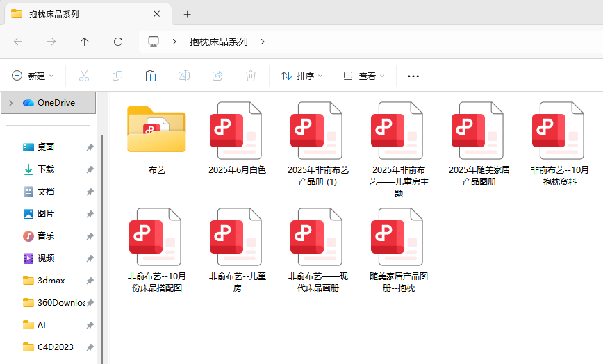Open the three-dot See more menu
This screenshot has width=603, height=364.
[413, 76]
